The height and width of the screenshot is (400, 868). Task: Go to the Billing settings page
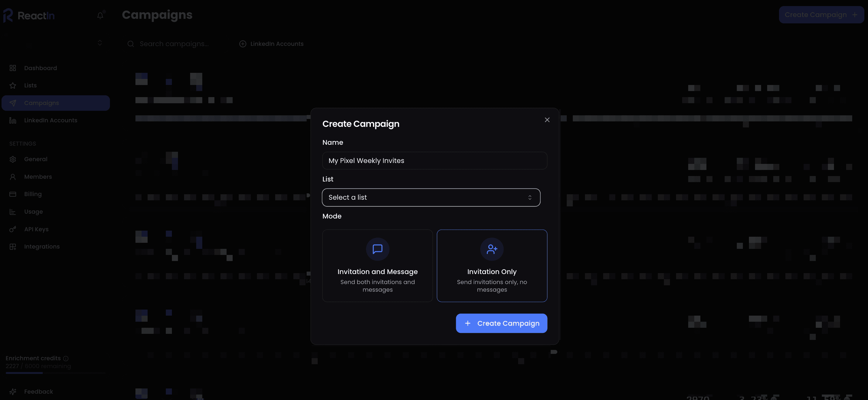click(33, 194)
